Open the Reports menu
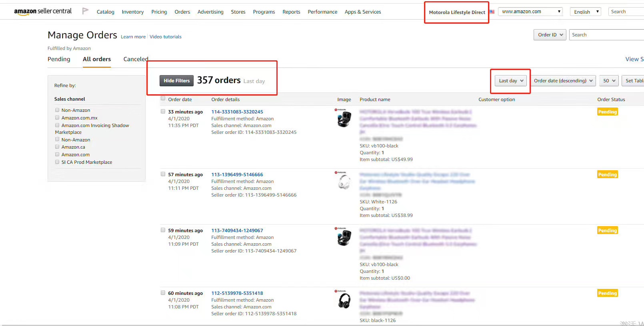 [x=291, y=12]
